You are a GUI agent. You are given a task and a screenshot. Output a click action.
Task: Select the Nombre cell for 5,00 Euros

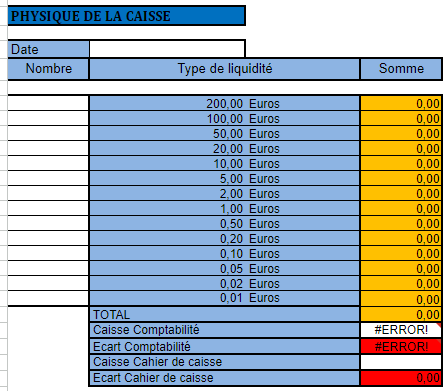point(48,178)
